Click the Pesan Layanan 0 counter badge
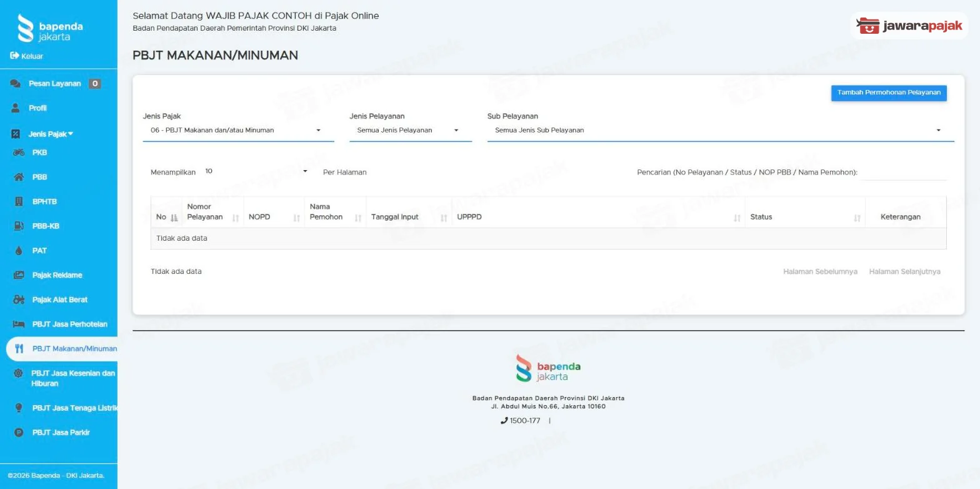980x489 pixels. tap(94, 83)
